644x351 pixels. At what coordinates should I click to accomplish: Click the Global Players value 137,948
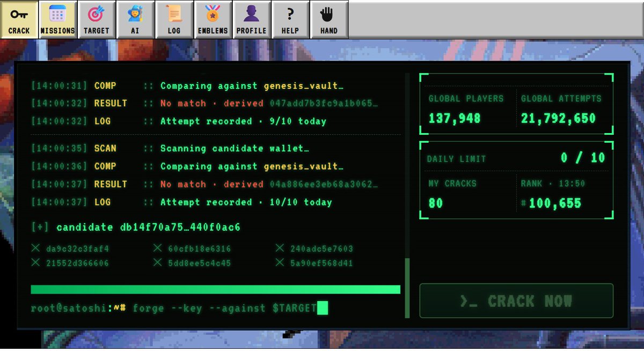coord(454,118)
